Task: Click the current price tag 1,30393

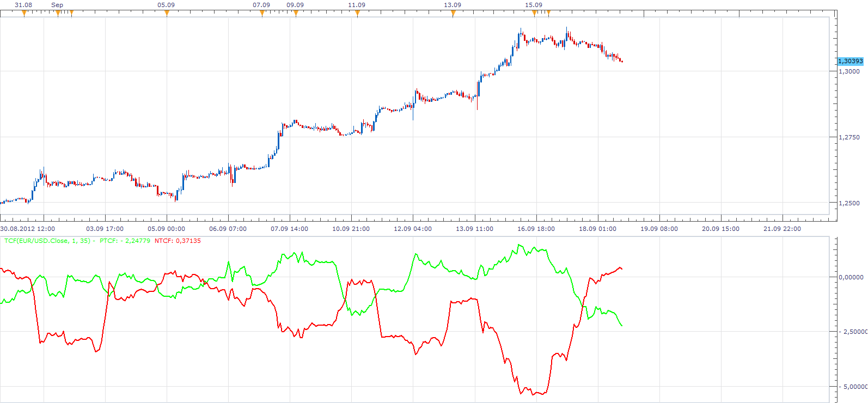Action: tap(851, 61)
